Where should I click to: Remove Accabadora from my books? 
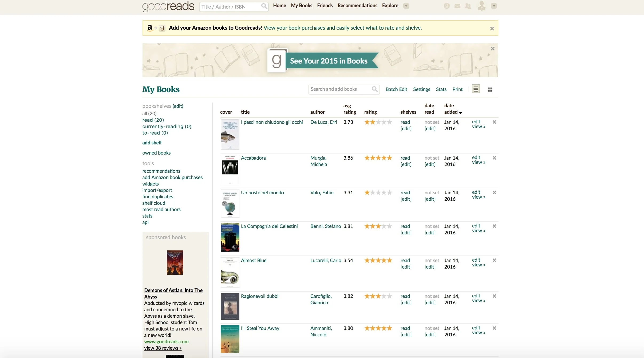pyautogui.click(x=494, y=158)
